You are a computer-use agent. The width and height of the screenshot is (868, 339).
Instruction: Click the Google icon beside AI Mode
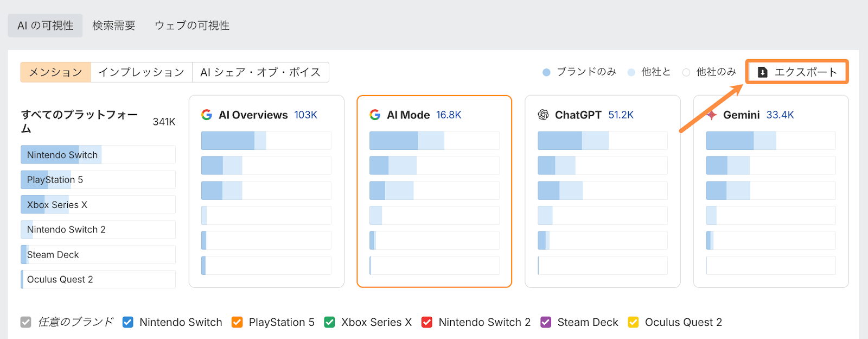375,115
